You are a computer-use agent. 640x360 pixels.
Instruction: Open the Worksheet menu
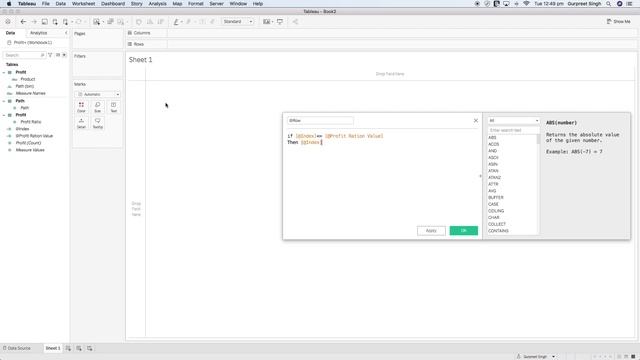pyautogui.click(x=83, y=4)
